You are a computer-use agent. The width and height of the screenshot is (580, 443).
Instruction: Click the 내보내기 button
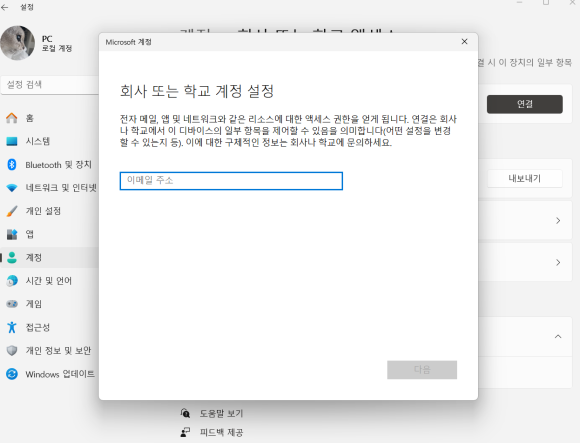tap(525, 179)
